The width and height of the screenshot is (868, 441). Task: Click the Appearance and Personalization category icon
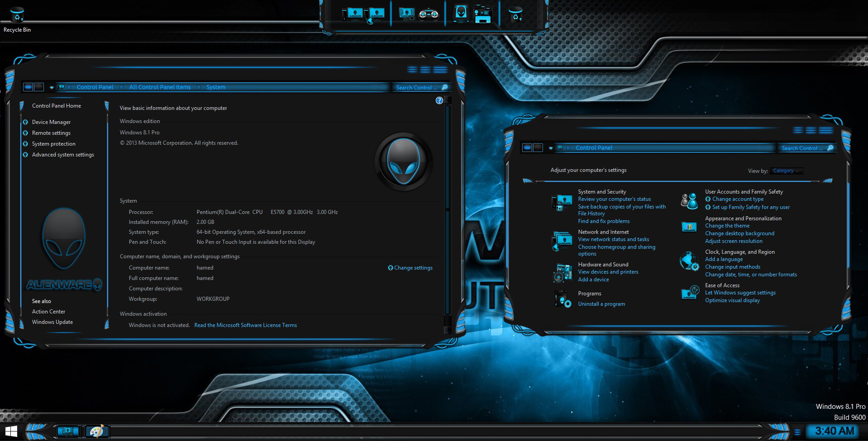coord(689,227)
